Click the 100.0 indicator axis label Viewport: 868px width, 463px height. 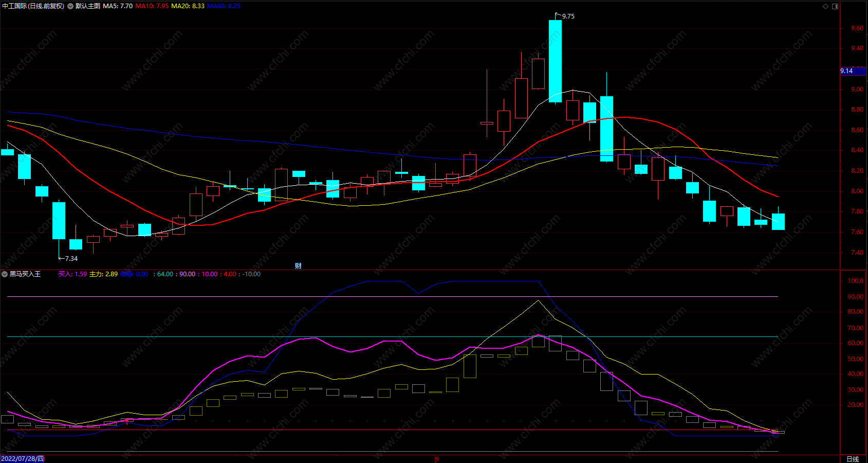pos(856,281)
